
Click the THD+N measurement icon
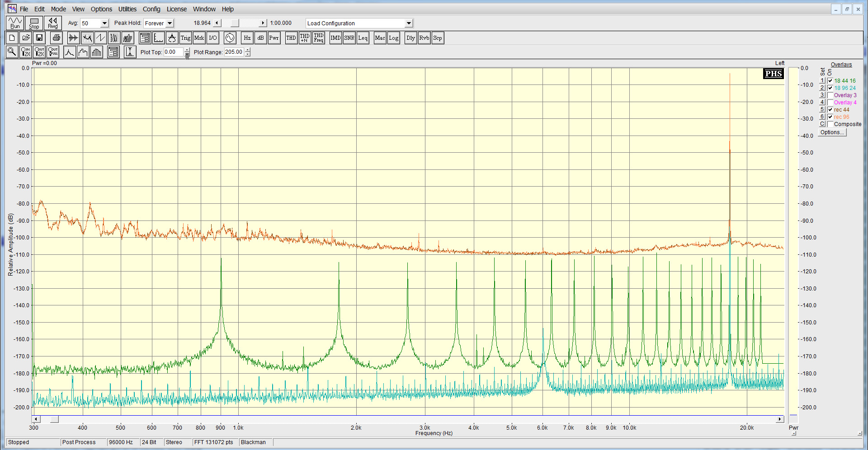(305, 38)
